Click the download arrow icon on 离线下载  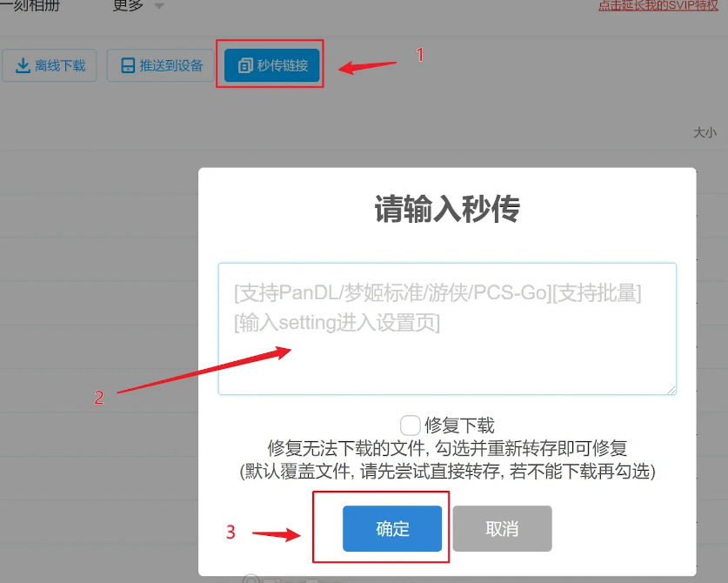pos(23,65)
